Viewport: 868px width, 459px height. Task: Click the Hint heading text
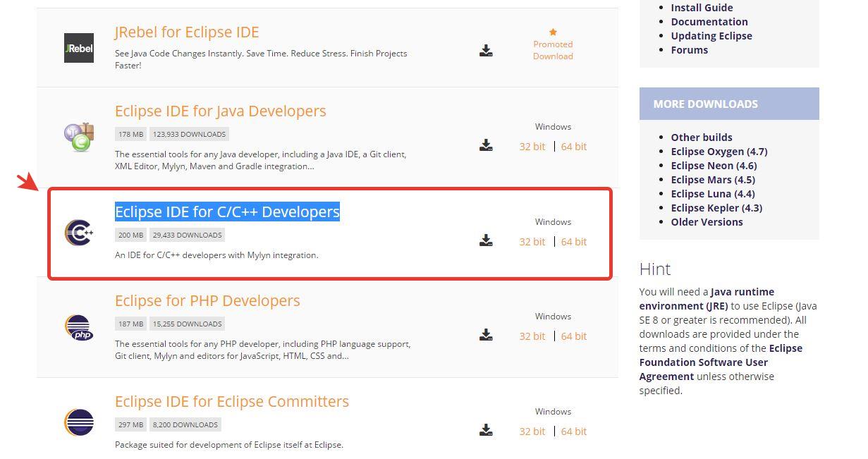(655, 269)
